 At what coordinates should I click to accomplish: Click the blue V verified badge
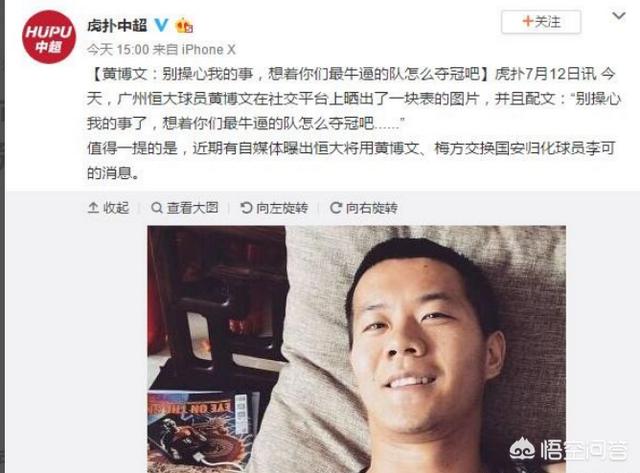[x=161, y=25]
